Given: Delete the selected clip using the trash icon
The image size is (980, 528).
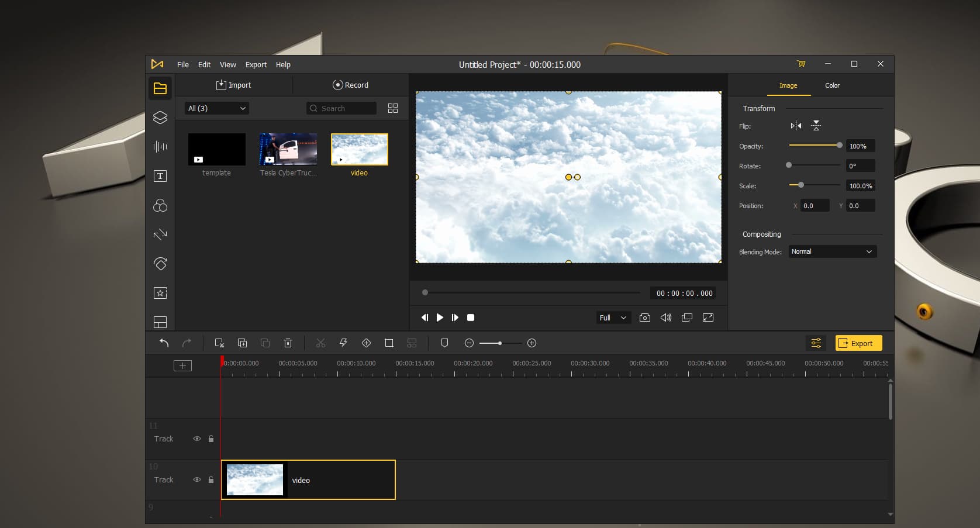Looking at the screenshot, I should 288,343.
